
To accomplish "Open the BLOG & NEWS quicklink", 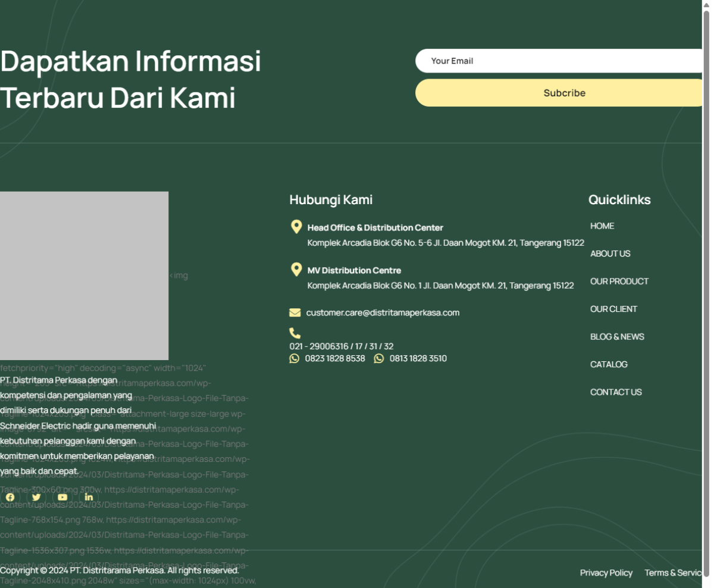I will point(617,337).
